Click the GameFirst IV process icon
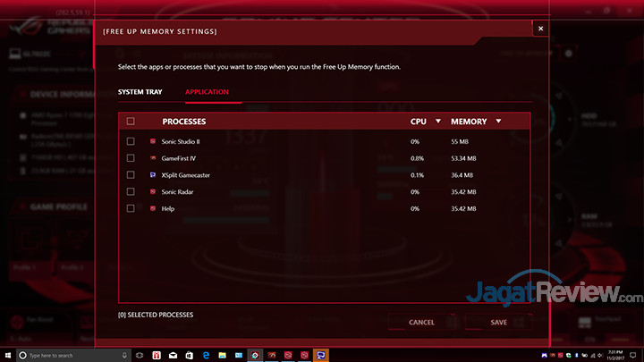The height and width of the screenshot is (362, 644). click(x=153, y=158)
